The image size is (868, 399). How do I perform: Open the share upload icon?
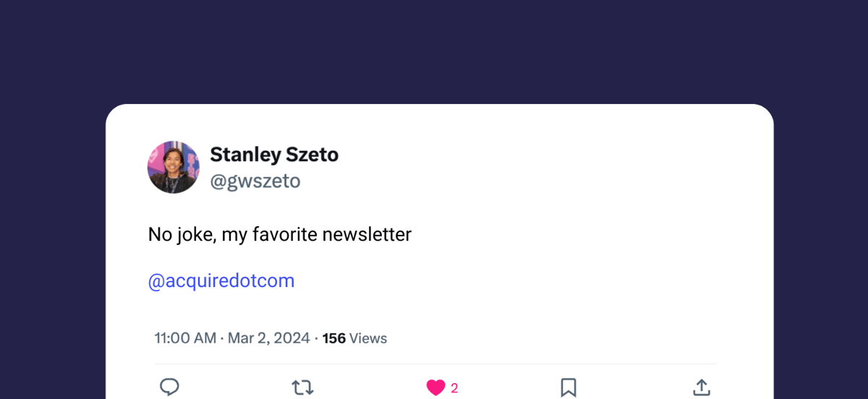(701, 387)
